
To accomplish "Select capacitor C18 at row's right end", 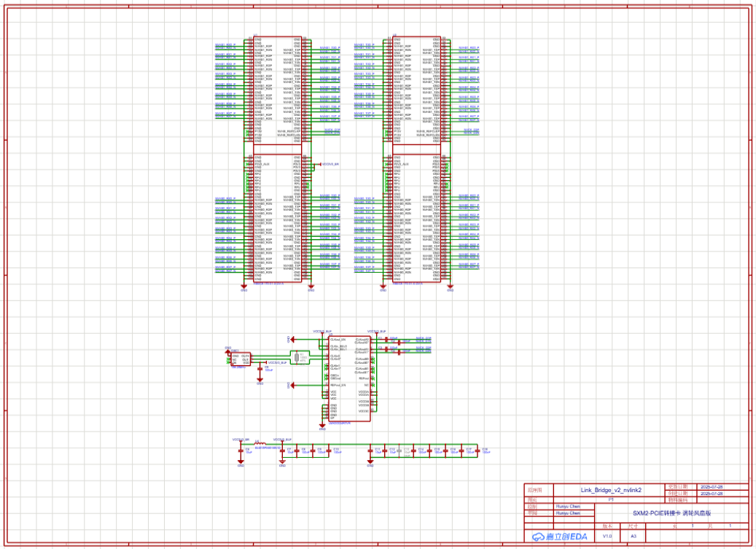I will pyautogui.click(x=479, y=451).
